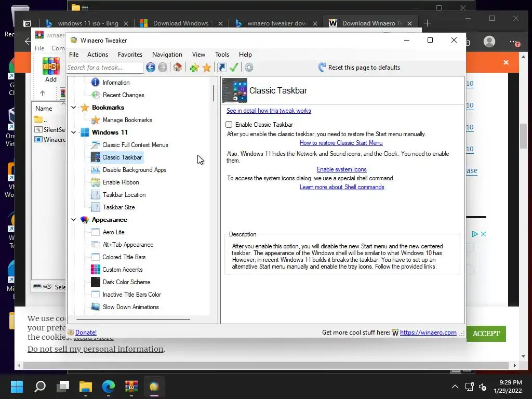The height and width of the screenshot is (399, 532).
Task: Open the Favorites menu
Action: [130, 54]
